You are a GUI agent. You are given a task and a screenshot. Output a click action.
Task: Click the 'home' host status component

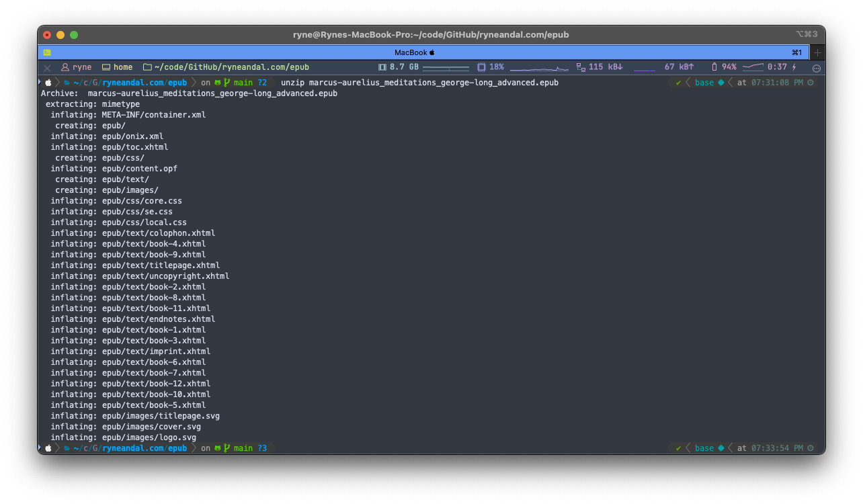click(117, 67)
